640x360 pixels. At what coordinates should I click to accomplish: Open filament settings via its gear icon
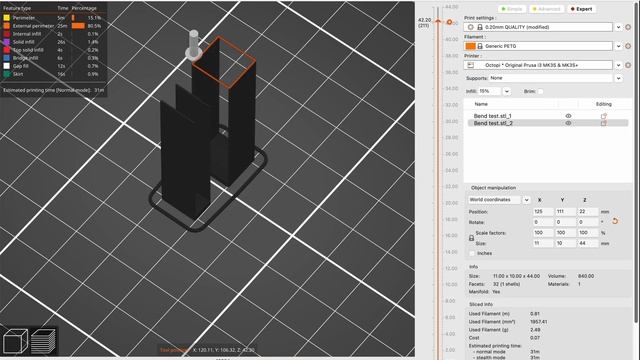pos(628,46)
